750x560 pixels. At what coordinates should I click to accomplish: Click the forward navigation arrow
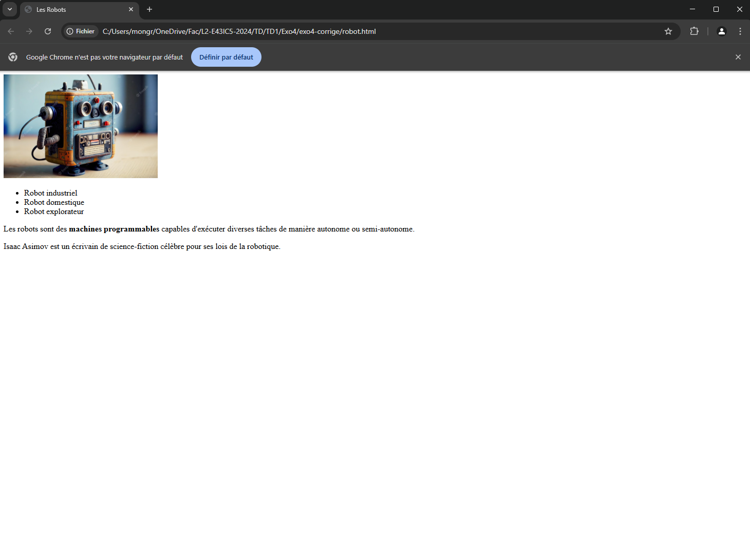(x=29, y=31)
